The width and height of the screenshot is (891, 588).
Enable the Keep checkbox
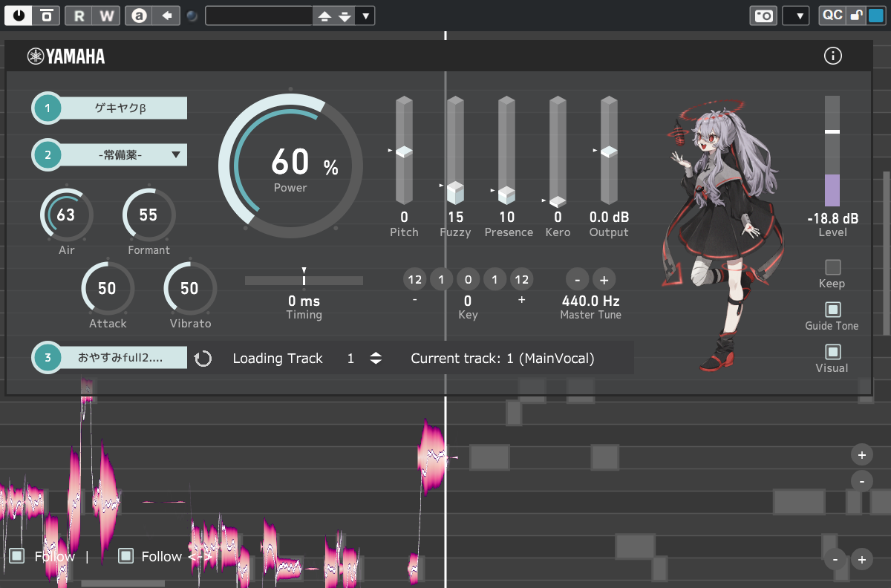coord(832,267)
